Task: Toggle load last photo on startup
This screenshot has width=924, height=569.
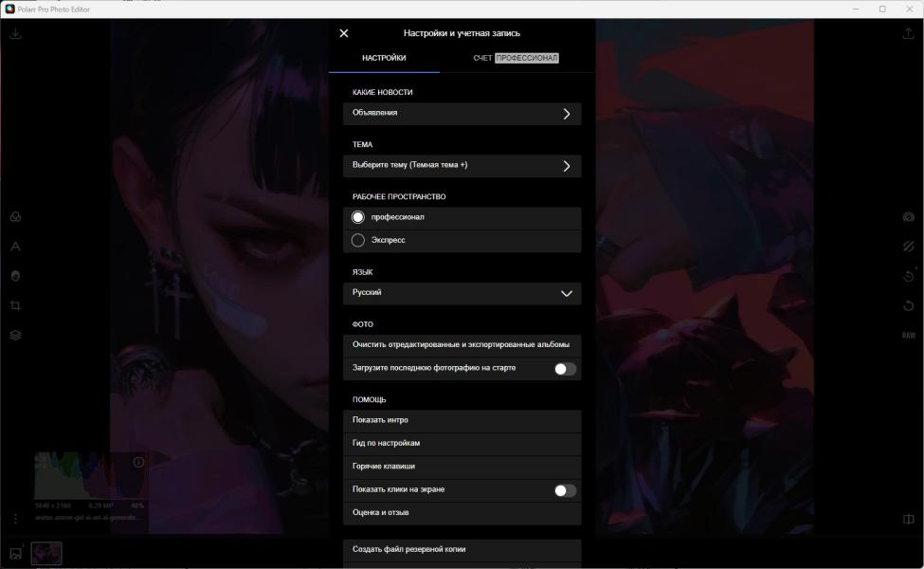Action: [565, 369]
